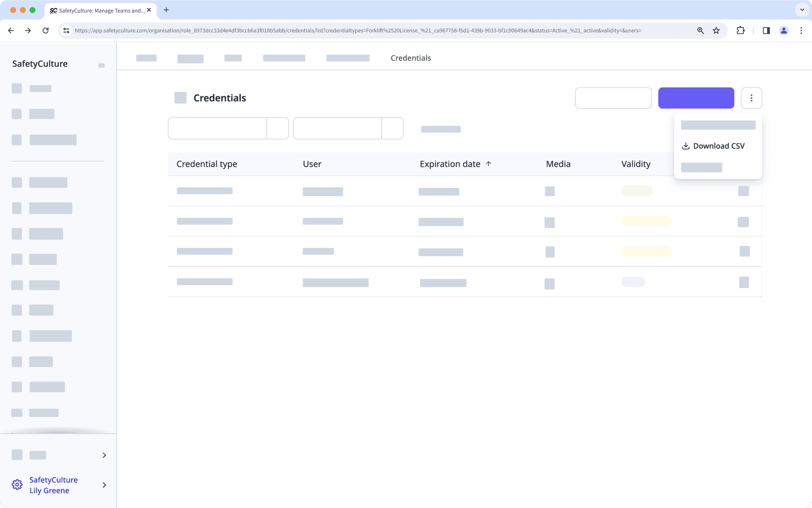Click inside the browser address bar

tap(338, 30)
